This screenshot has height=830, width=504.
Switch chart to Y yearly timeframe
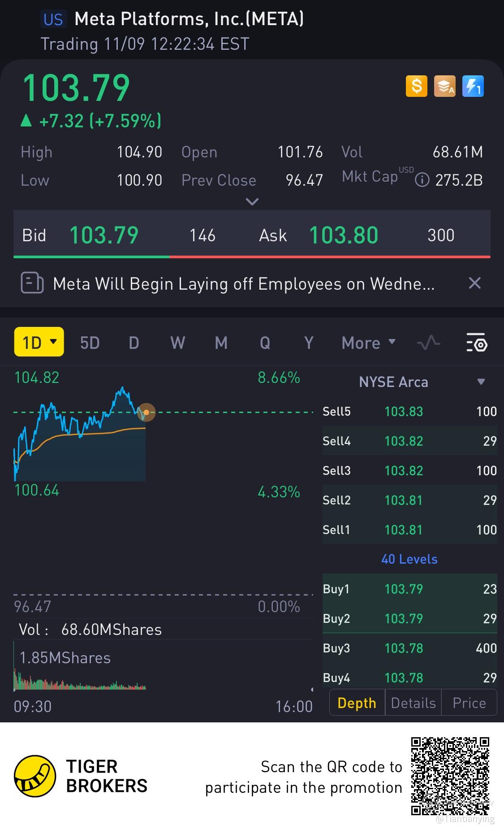click(308, 343)
